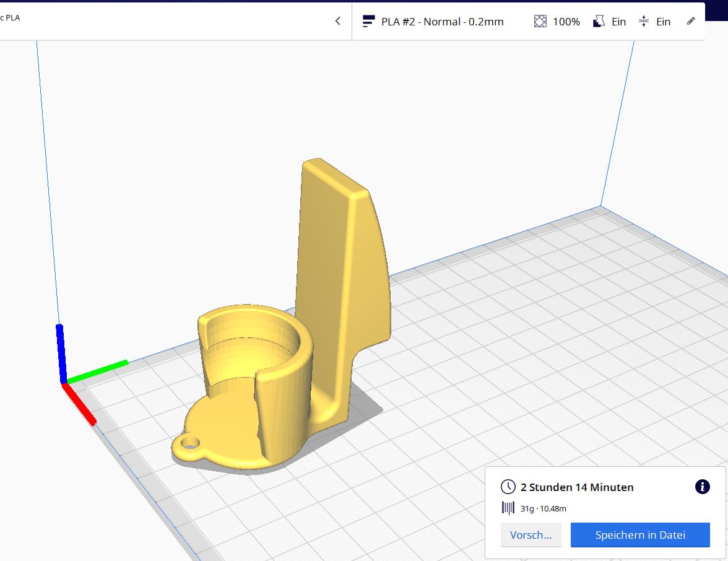Click the clock icon for print time
This screenshot has height=561, width=728.
[508, 487]
